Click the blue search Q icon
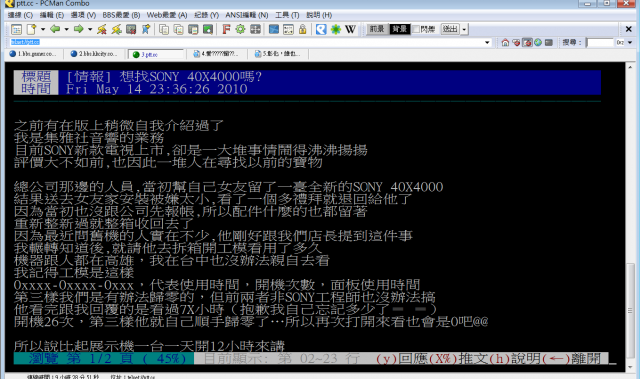Viewport: 640px width, 379px height. tap(321, 29)
